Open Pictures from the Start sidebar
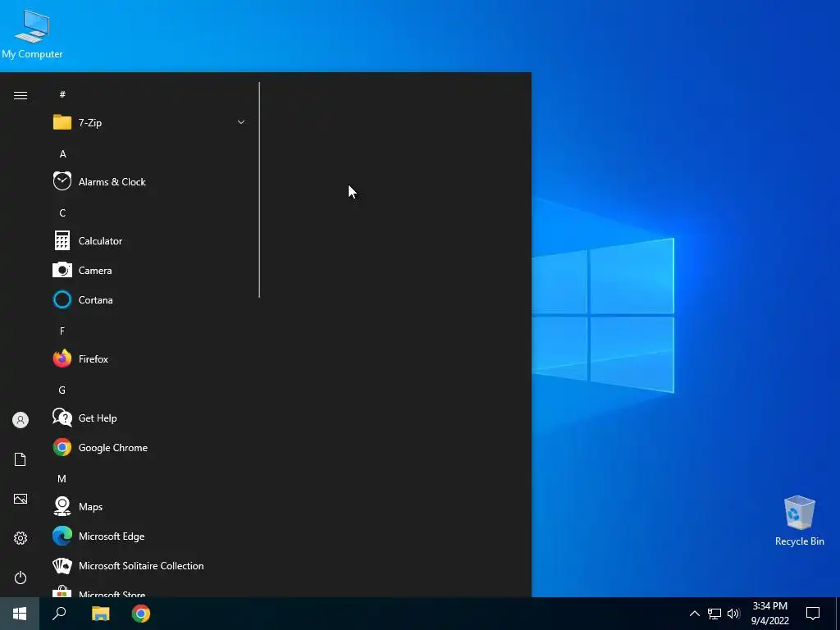Viewport: 840px width, 630px height. click(x=21, y=499)
